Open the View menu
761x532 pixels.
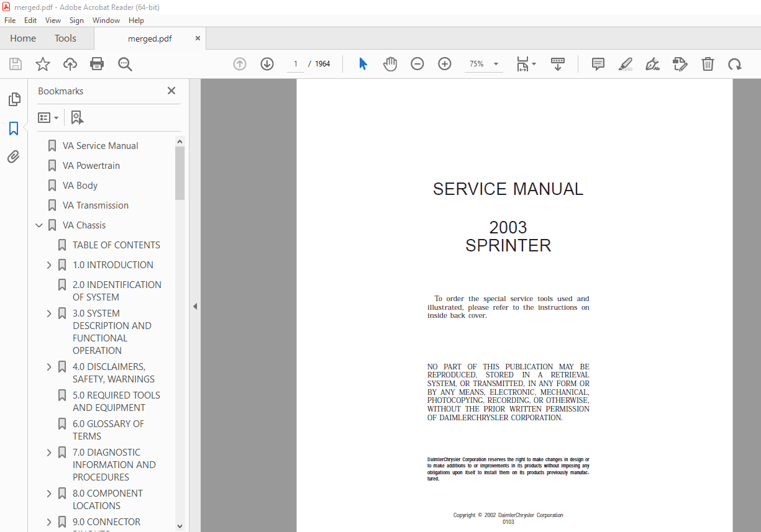click(53, 20)
